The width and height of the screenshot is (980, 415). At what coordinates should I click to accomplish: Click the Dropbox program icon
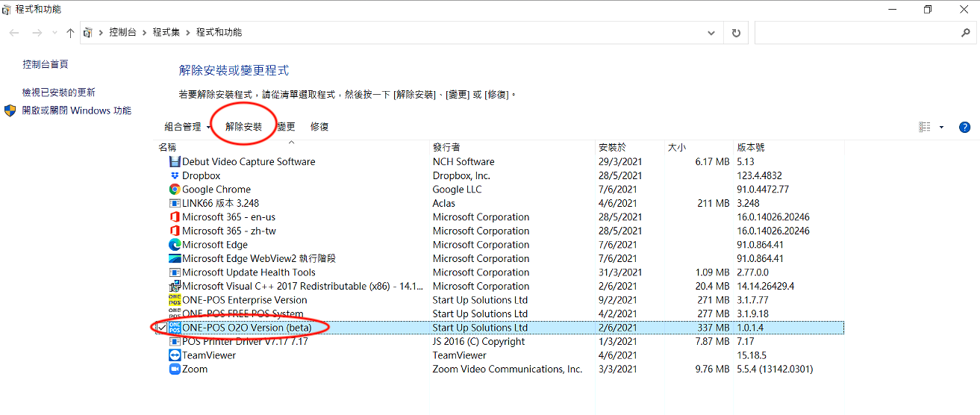175,175
